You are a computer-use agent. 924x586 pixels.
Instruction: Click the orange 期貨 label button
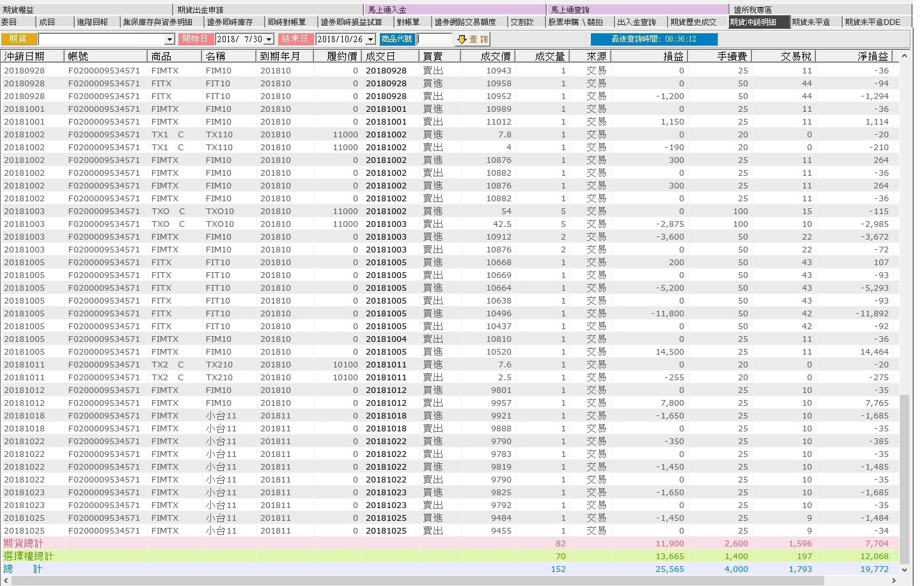coord(19,39)
